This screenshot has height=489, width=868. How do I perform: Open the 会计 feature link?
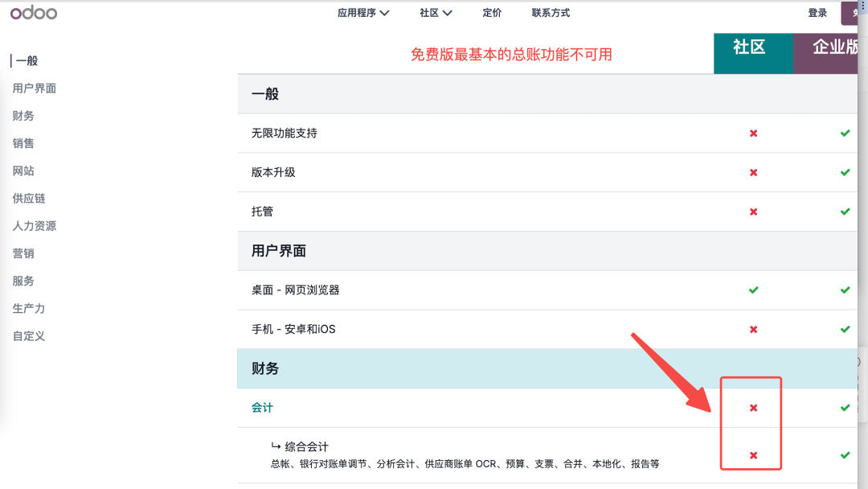click(262, 408)
